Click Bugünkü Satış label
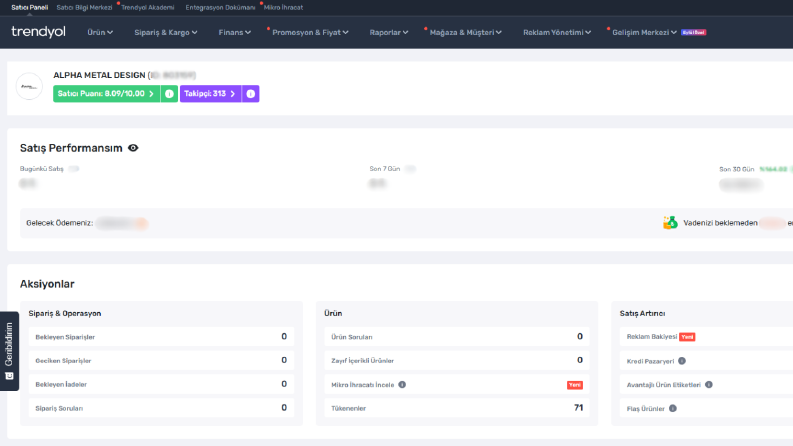This screenshot has width=793, height=446. pos(41,169)
